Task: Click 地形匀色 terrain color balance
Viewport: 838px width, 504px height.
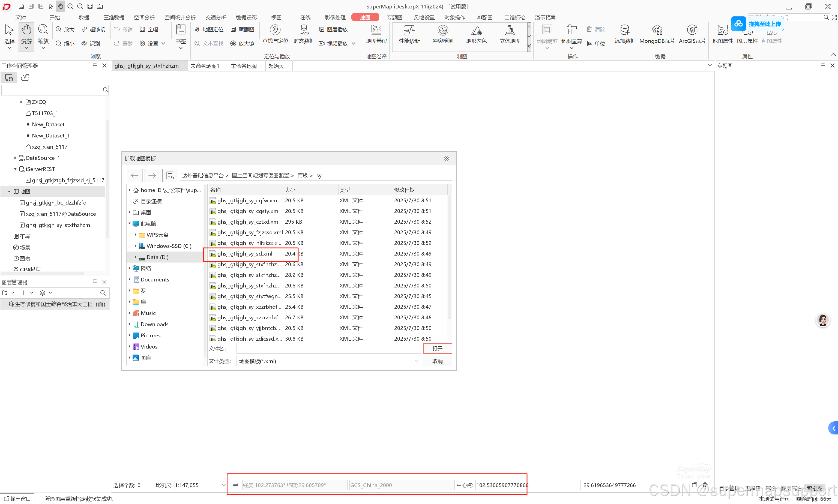Action: click(476, 34)
